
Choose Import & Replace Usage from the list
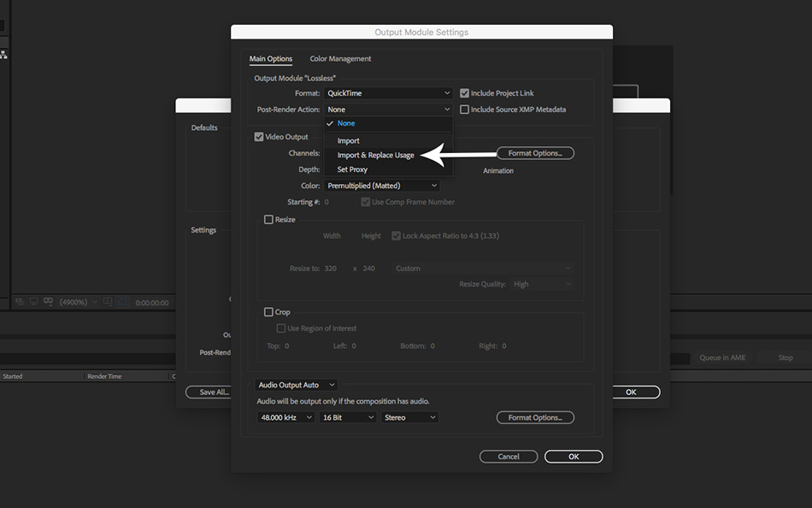tap(375, 155)
